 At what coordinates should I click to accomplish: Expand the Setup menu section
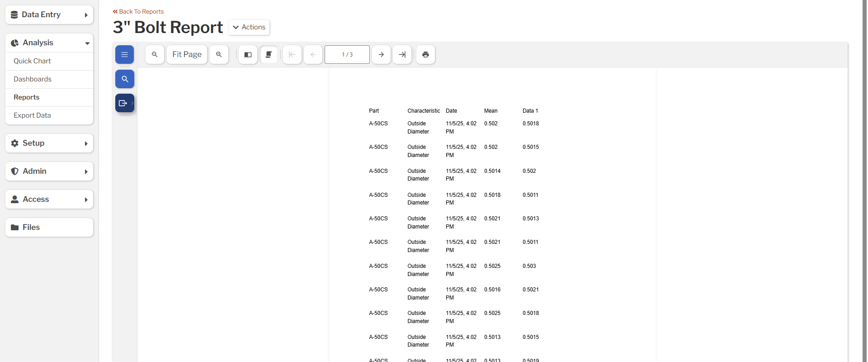[x=49, y=143]
